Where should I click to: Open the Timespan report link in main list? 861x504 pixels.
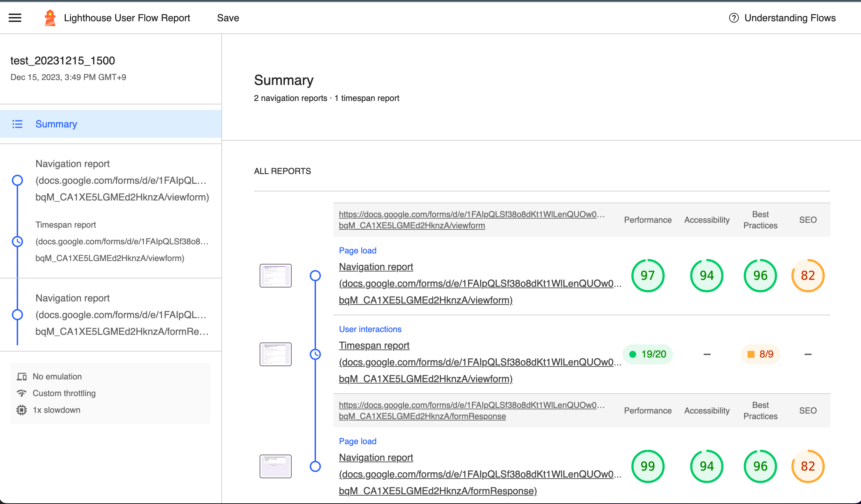coord(374,346)
